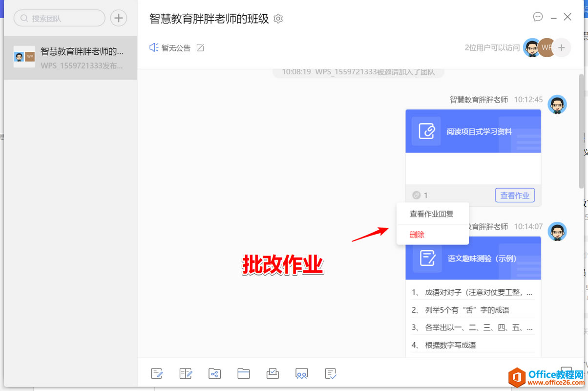
Task: Click the attachment count icon on card
Action: tap(416, 195)
